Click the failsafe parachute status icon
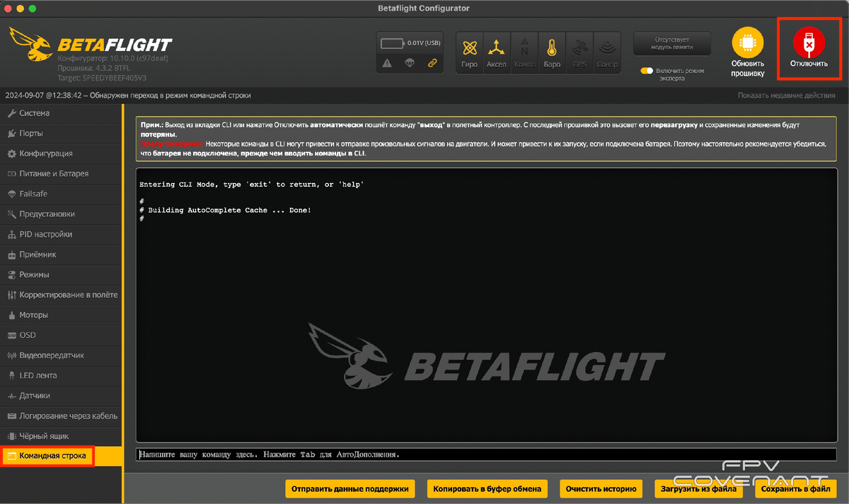Image resolution: width=849 pixels, height=504 pixels. (x=410, y=63)
